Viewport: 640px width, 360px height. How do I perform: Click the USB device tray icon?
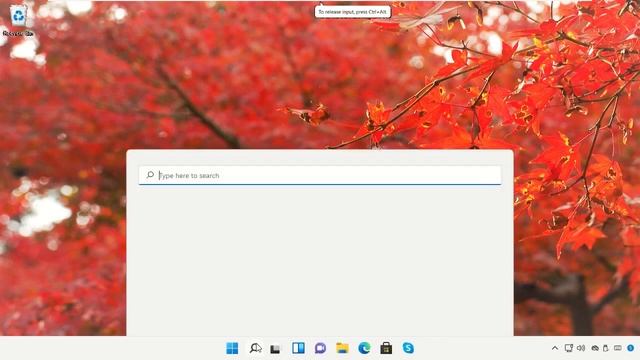606,348
